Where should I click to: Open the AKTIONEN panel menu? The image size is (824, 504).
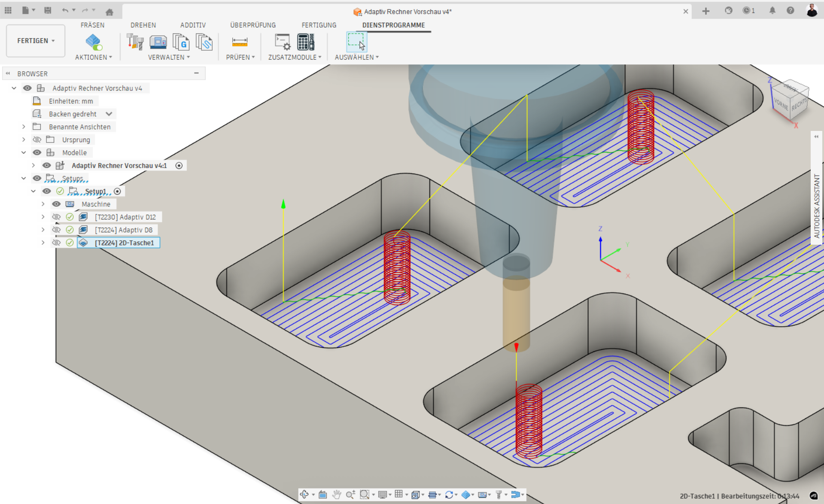(93, 57)
